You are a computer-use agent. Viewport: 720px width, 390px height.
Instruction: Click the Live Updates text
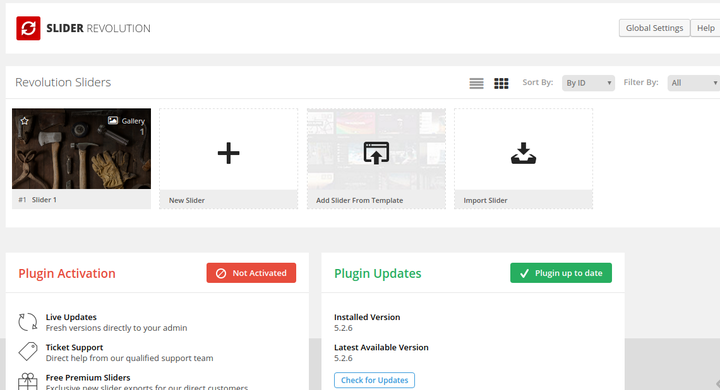(71, 317)
